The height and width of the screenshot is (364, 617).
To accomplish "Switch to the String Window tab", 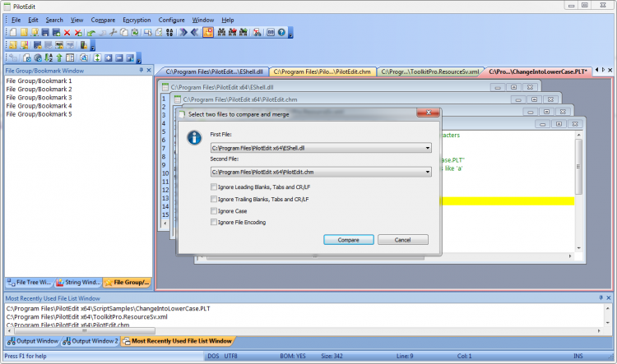I will (x=78, y=282).
